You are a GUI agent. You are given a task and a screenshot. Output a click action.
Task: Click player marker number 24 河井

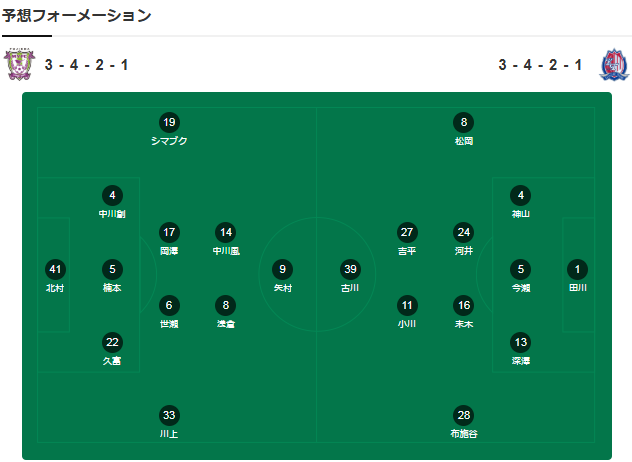pyautogui.click(x=463, y=231)
